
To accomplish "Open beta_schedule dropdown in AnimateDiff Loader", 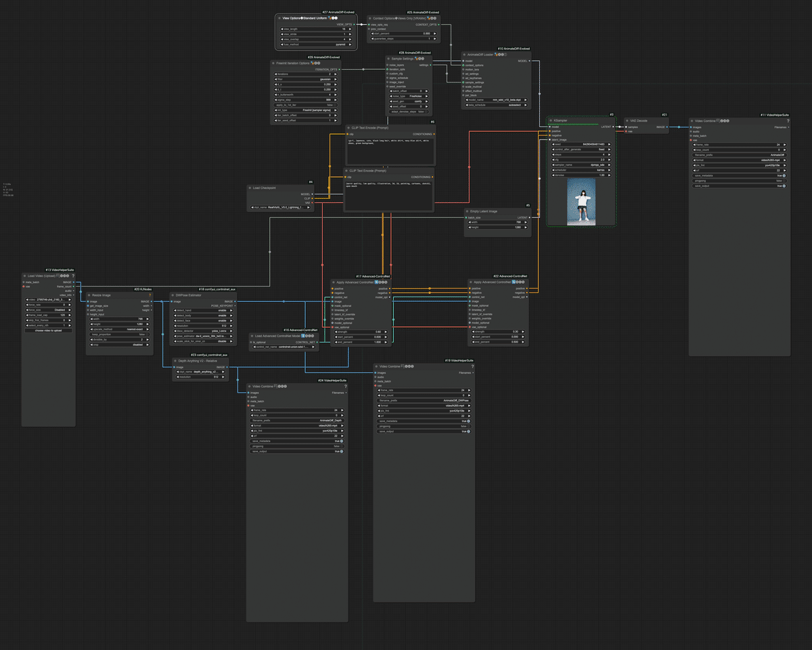I will point(496,105).
